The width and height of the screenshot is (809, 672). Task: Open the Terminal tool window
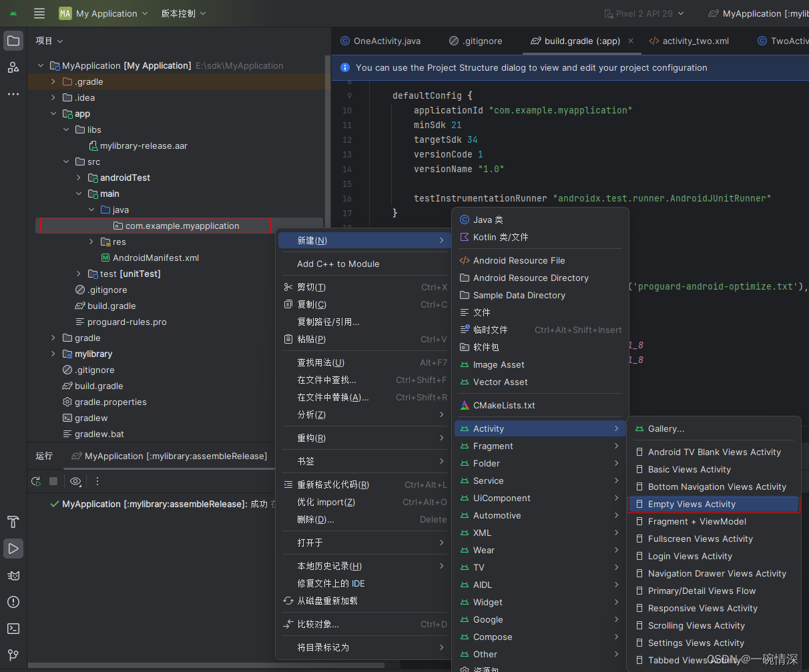(x=13, y=629)
